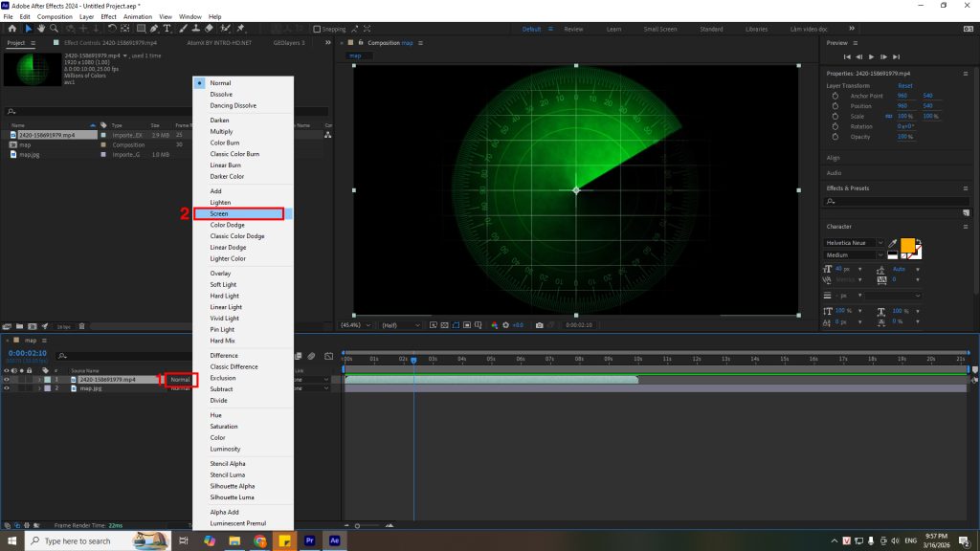Enable the Snapping checkbox
The height and width of the screenshot is (551, 980).
click(x=319, y=30)
